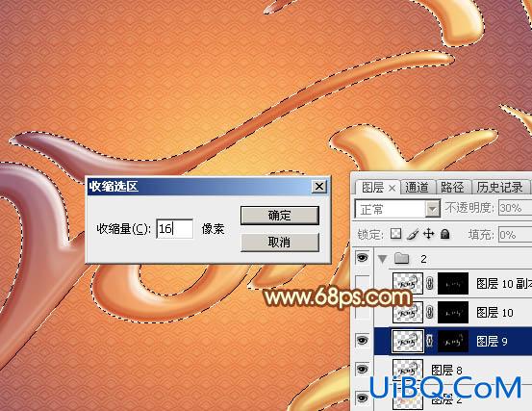Toggle lock position move icon

(x=429, y=234)
